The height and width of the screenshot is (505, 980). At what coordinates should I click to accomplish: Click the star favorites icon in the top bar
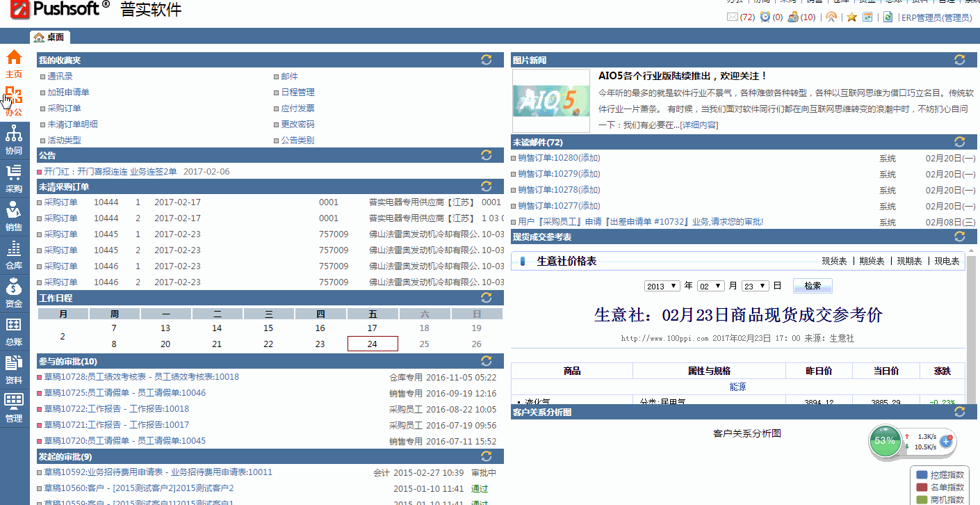point(851,17)
